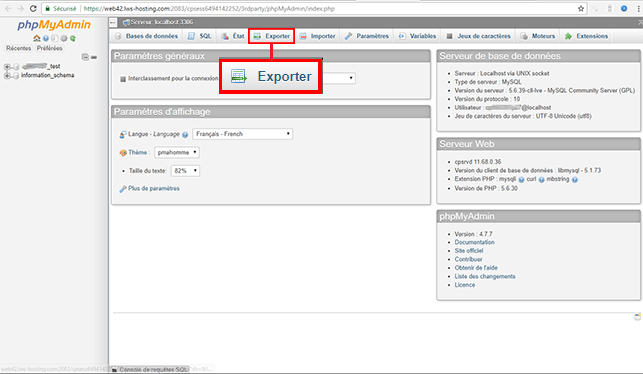Open the Importer tab

[x=317, y=36]
